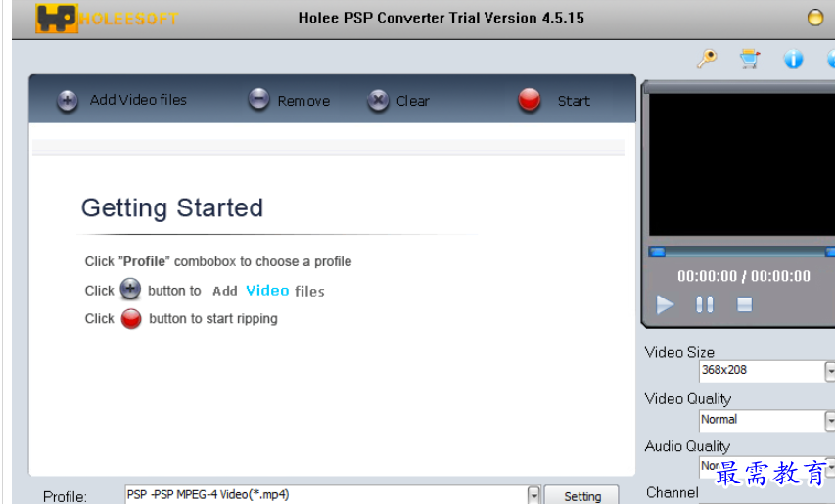Viewport: 835px width, 504px height.
Task: Click the 00:00:00 / 00:00:00 time display
Action: [x=744, y=276]
